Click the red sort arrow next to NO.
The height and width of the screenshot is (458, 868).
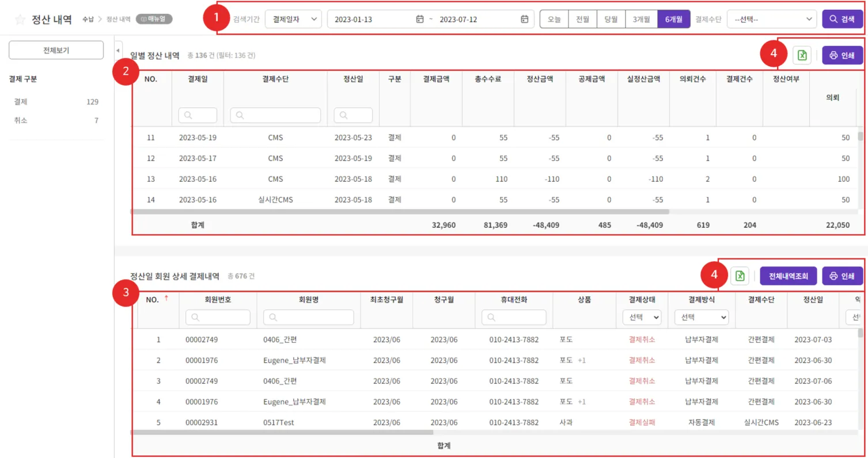pos(166,298)
